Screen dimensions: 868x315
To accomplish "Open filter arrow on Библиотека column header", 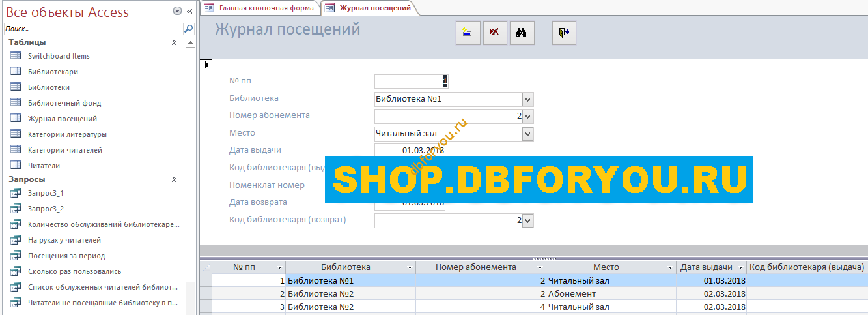I will coord(410,267).
